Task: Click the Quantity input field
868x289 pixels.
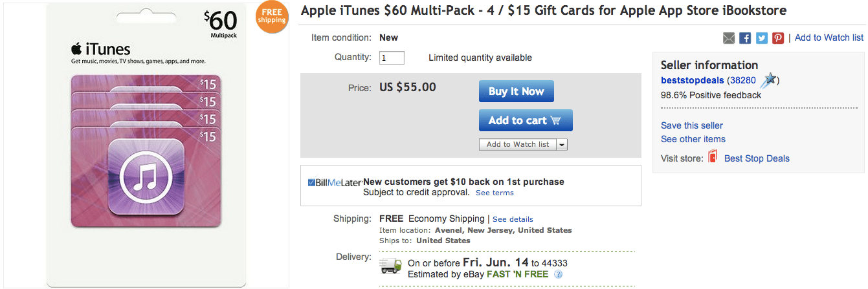Action: pyautogui.click(x=392, y=58)
